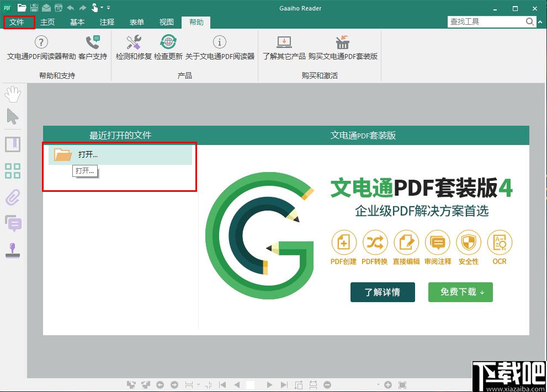The width and height of the screenshot is (547, 392).
Task: Click the save floppy disk icon
Action: point(34,8)
